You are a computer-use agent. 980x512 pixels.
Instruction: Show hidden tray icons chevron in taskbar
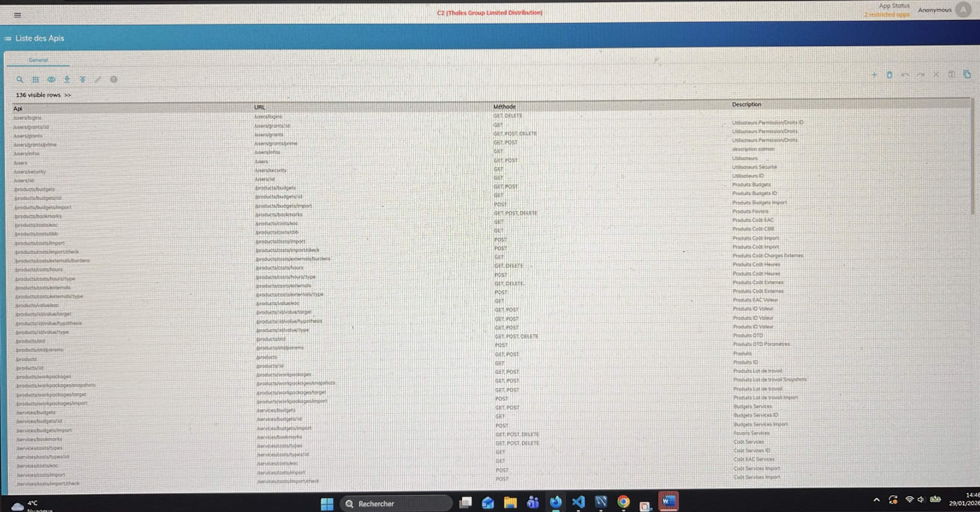(877, 500)
